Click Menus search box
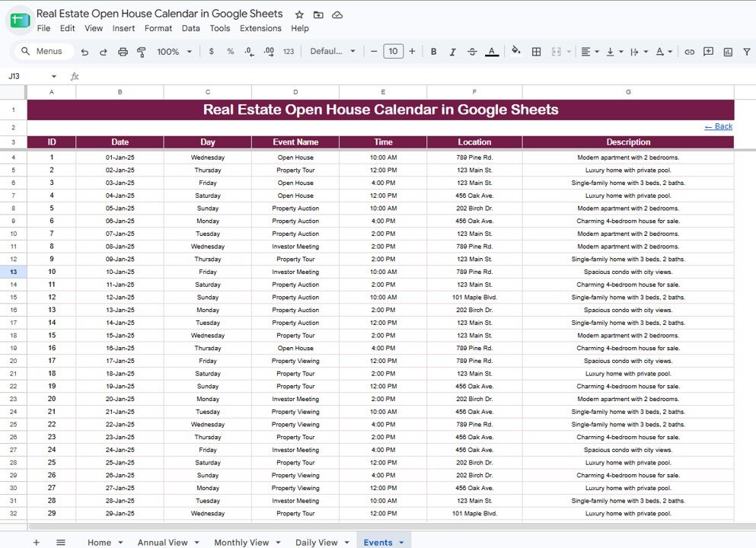 tap(43, 51)
